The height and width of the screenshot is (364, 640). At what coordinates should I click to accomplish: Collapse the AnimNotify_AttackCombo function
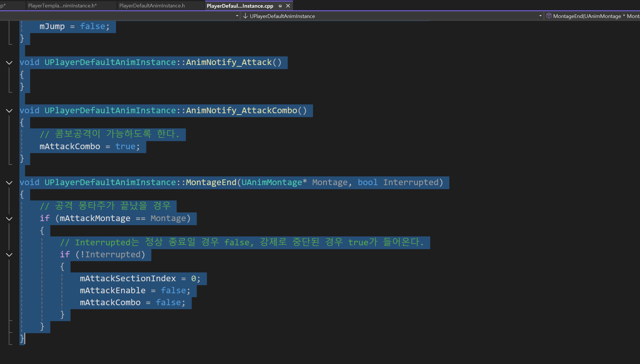click(9, 111)
